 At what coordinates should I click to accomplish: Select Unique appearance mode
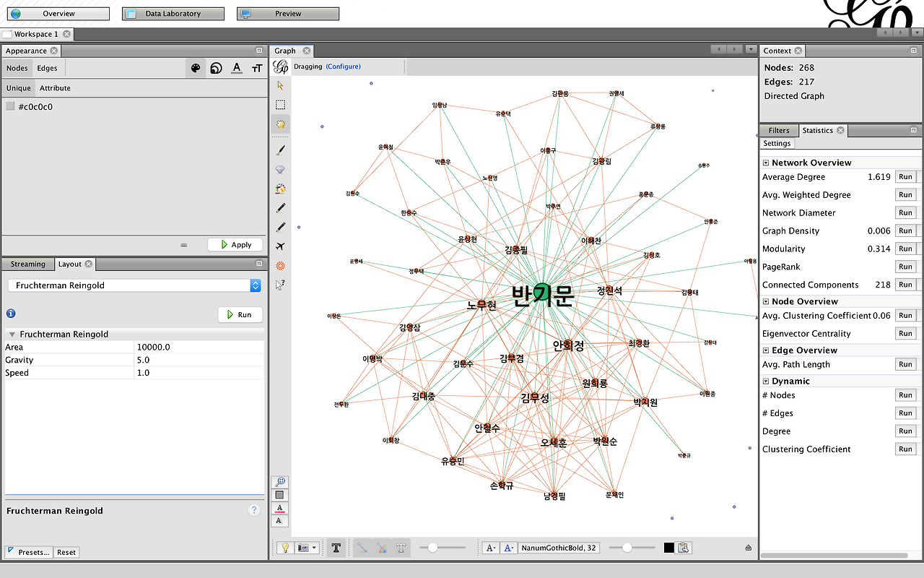point(19,88)
